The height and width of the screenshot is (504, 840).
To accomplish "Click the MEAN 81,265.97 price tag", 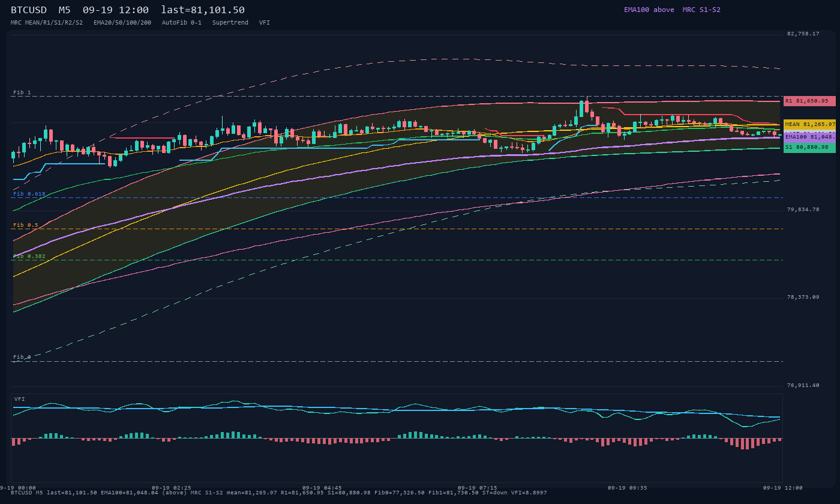I will [809, 124].
